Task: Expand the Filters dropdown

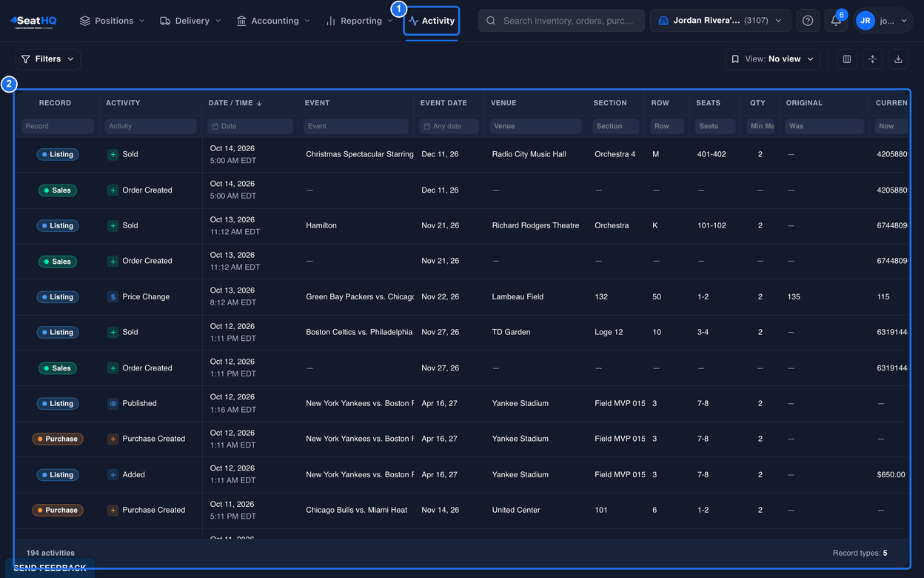Action: [x=47, y=59]
